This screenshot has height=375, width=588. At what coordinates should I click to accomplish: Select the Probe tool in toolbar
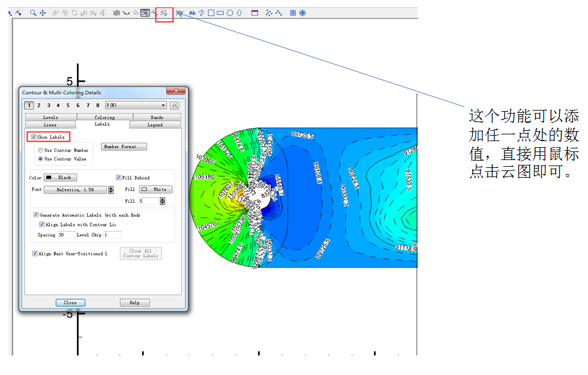179,13
